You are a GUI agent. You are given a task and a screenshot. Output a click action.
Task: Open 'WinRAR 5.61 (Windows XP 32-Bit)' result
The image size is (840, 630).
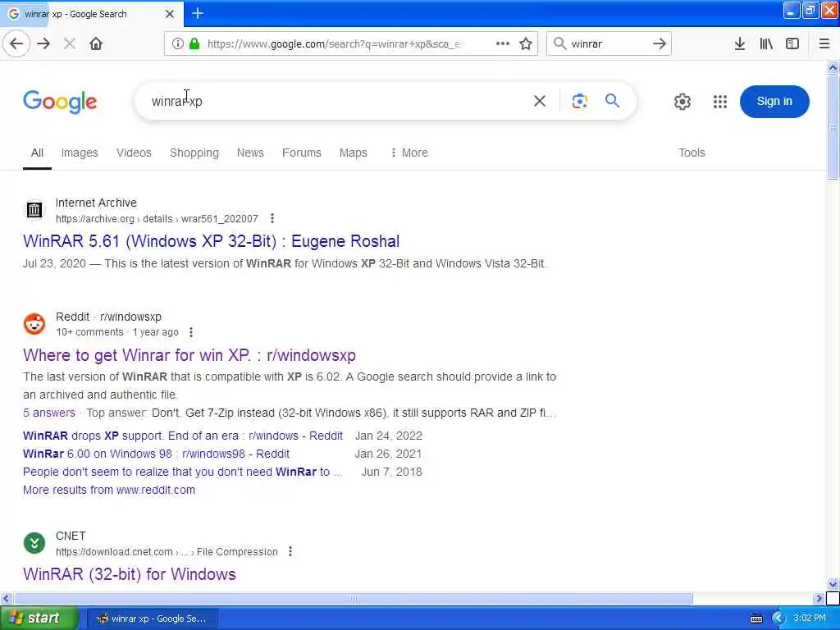click(x=211, y=241)
